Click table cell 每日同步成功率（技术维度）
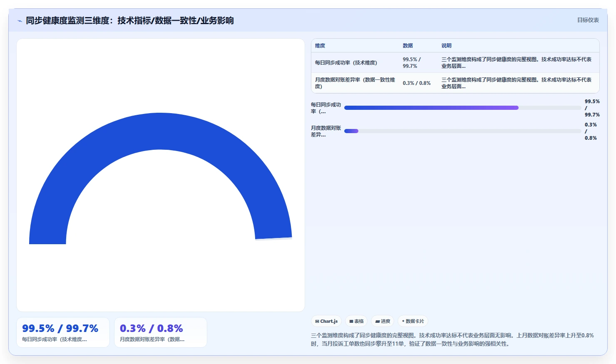Viewport: 616px width, 364px height. pos(355,63)
